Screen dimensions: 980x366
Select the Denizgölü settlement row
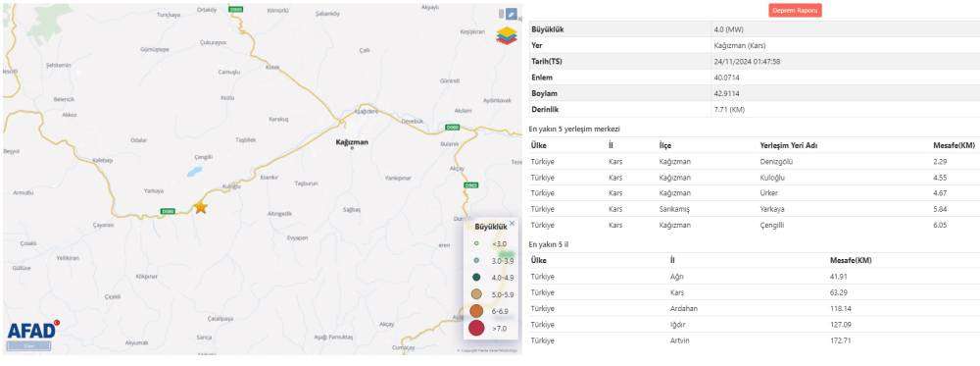754,162
